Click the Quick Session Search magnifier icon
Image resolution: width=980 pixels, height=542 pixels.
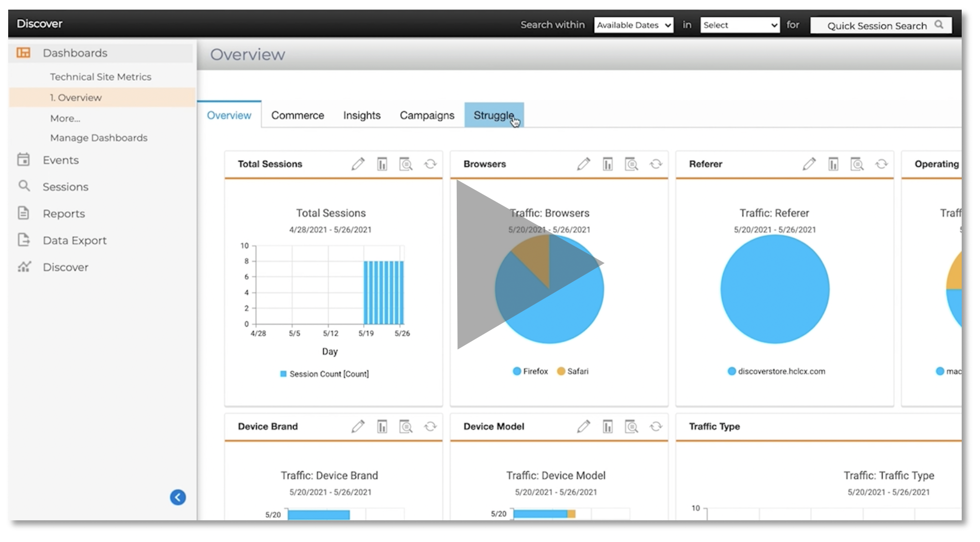point(939,25)
